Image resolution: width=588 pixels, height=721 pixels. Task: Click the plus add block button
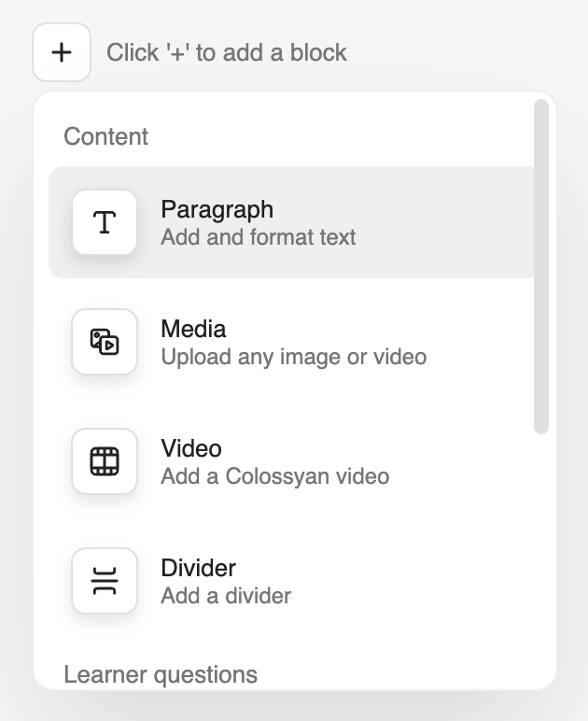click(x=62, y=52)
